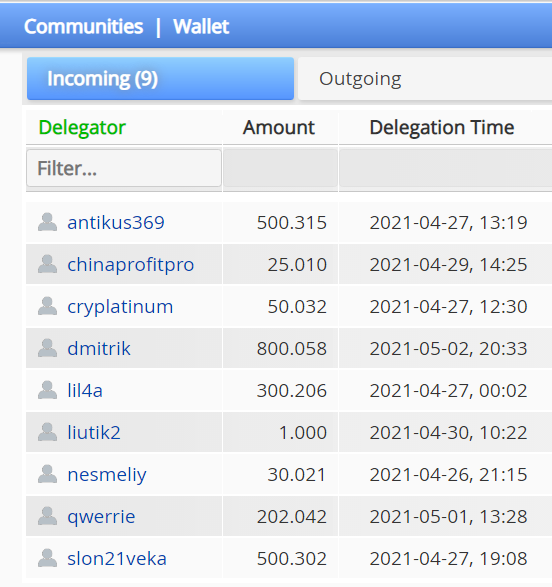Sort by Delegation Time column header
Viewport: 552px width, 587px height.
click(x=442, y=127)
